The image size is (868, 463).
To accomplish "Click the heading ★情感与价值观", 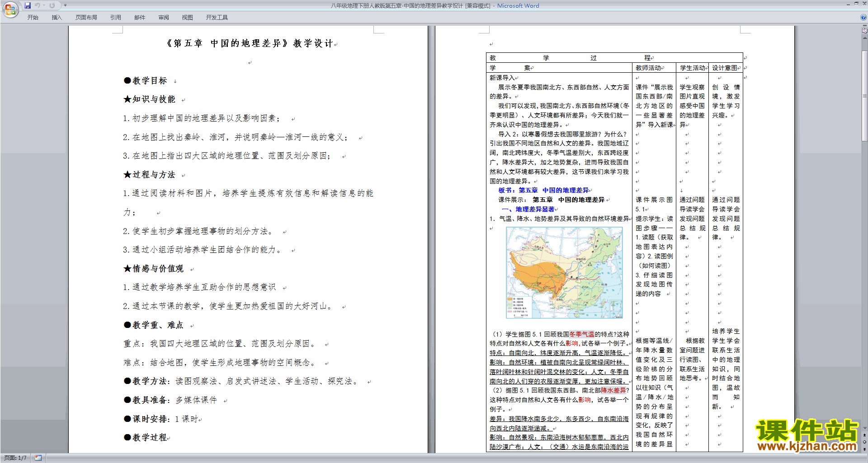I will 154,269.
